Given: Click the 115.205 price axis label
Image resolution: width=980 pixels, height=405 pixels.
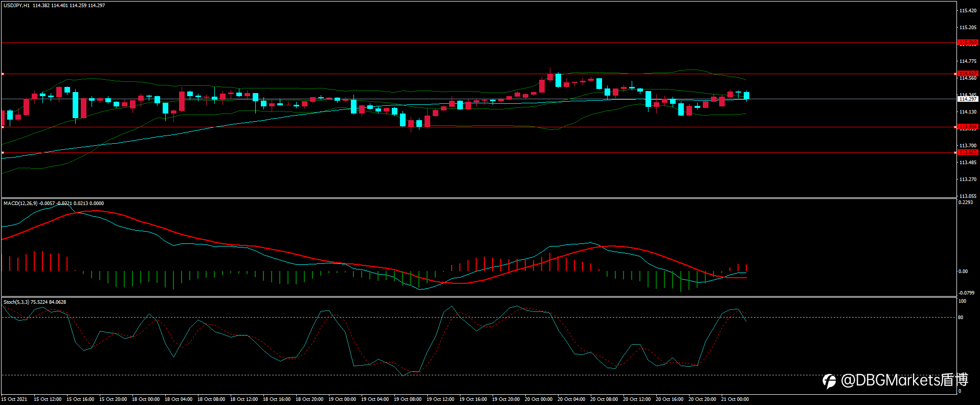Looking at the screenshot, I should 968,28.
